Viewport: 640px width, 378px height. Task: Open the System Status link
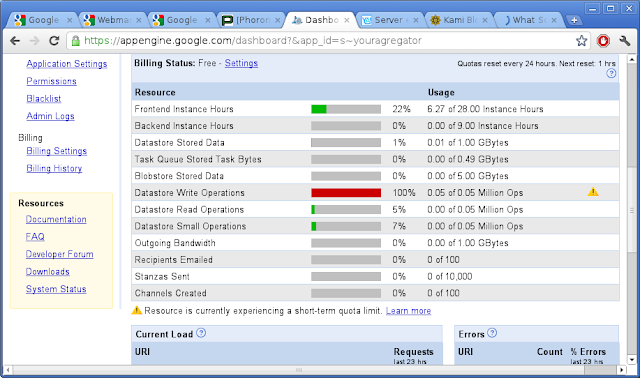(x=56, y=289)
